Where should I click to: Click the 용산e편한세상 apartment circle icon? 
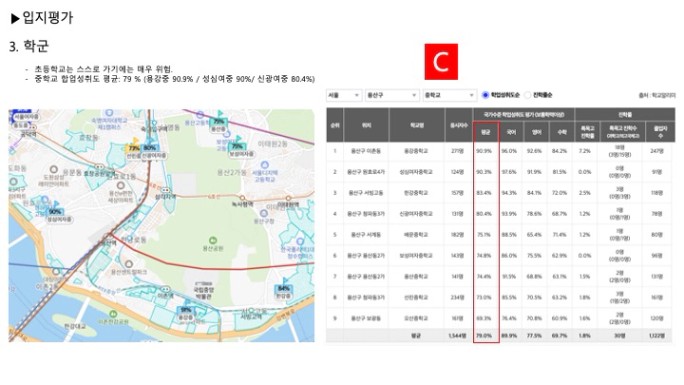click(x=120, y=185)
